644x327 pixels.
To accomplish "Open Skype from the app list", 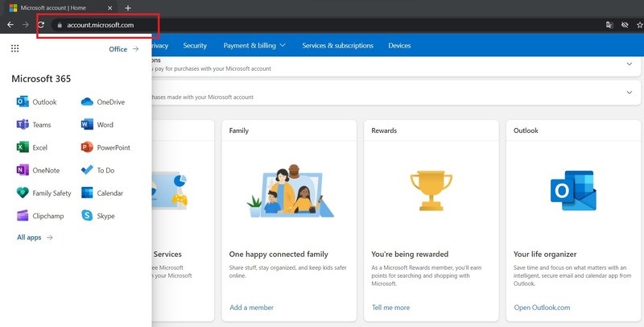I will click(97, 216).
